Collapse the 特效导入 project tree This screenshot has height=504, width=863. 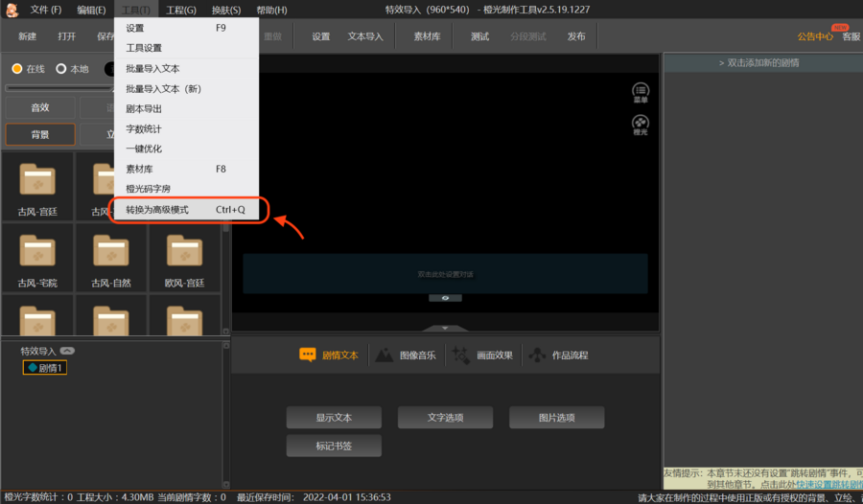tap(68, 351)
